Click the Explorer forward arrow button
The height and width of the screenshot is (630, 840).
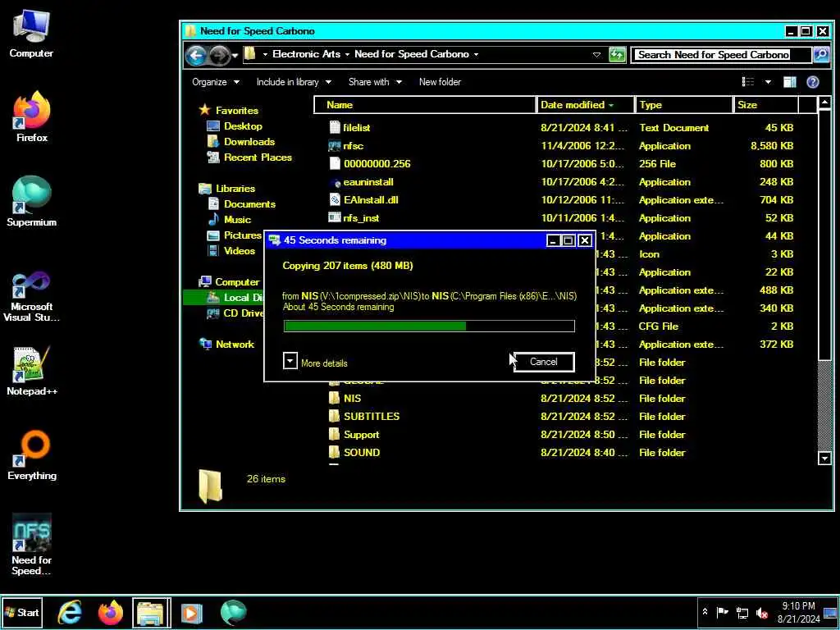218,55
